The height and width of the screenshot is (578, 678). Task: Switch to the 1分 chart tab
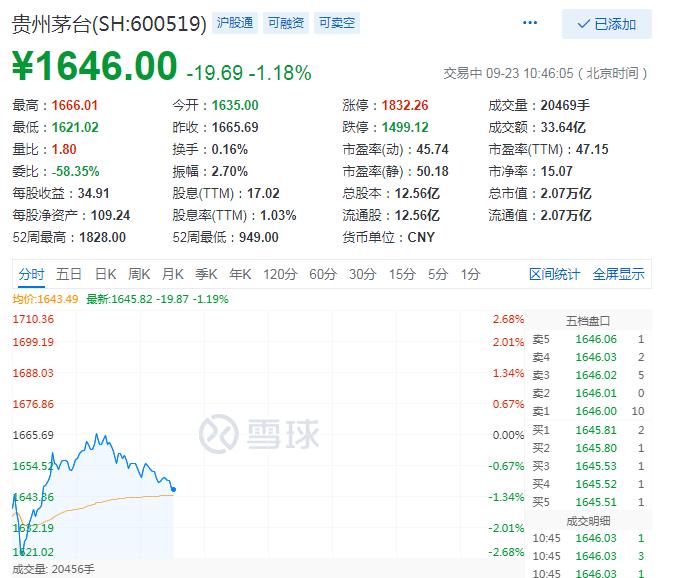[x=470, y=274]
